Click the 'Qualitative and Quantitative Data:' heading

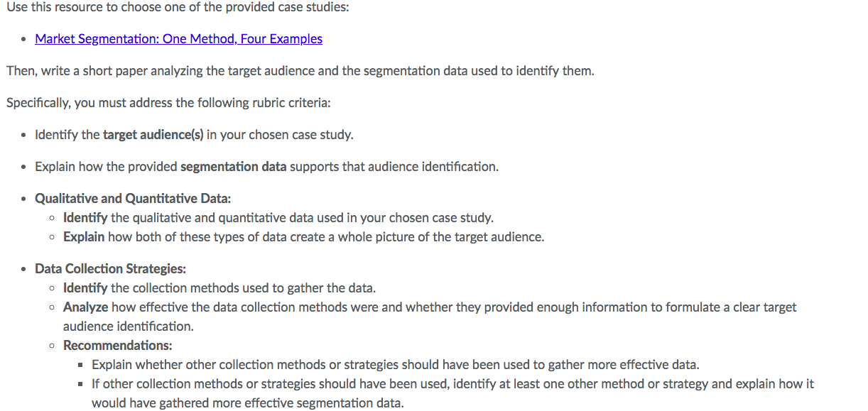click(133, 199)
